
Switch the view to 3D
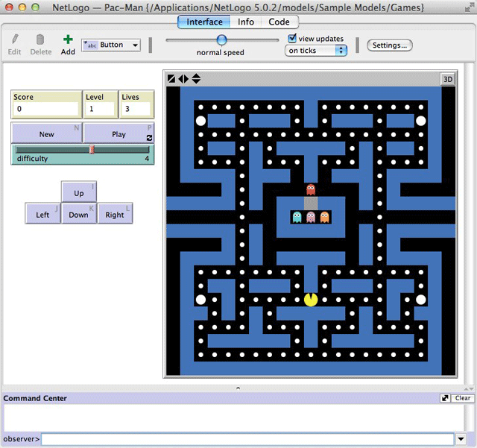(x=447, y=80)
